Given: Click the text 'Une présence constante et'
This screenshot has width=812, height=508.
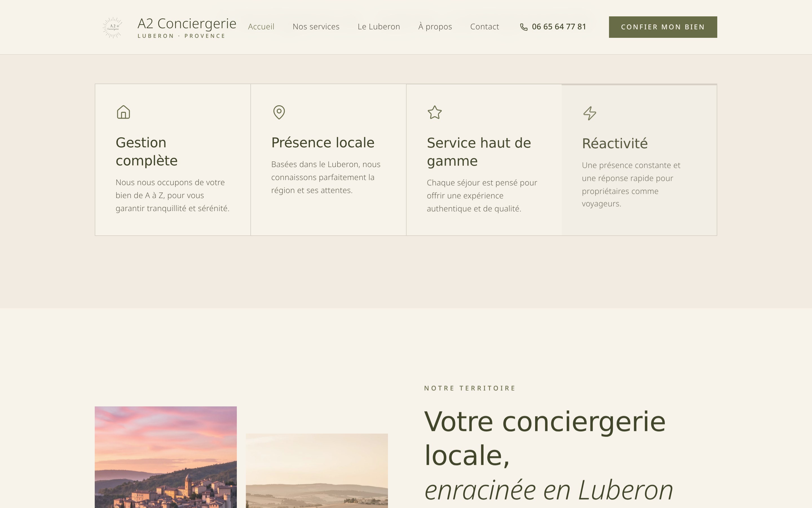Looking at the screenshot, I should (x=631, y=165).
